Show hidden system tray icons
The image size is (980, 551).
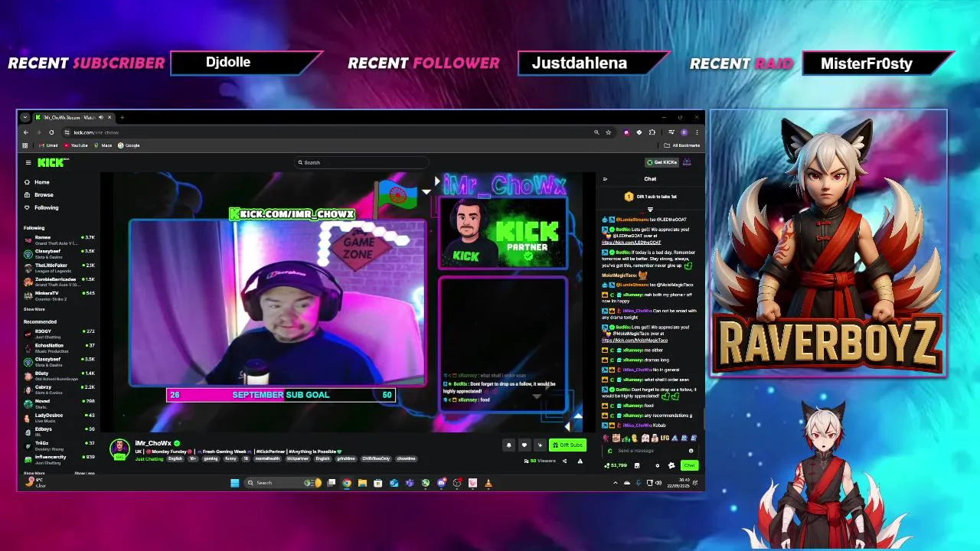point(615,483)
